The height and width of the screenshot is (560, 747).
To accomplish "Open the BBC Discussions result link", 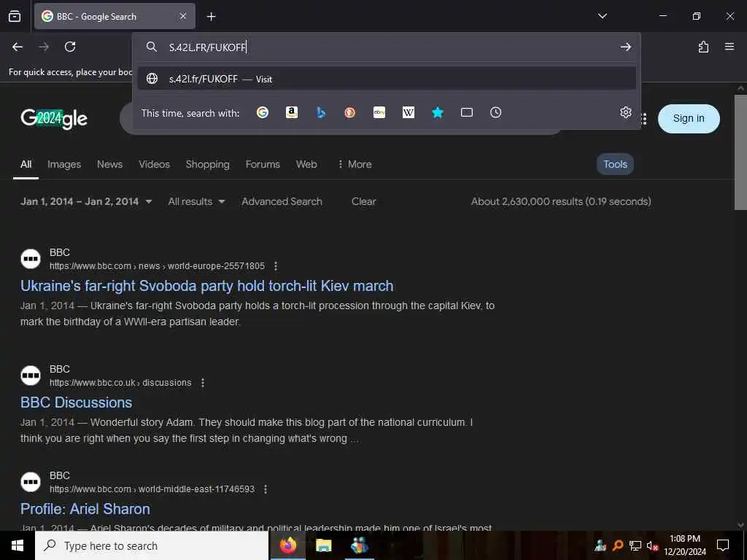I will click(76, 402).
